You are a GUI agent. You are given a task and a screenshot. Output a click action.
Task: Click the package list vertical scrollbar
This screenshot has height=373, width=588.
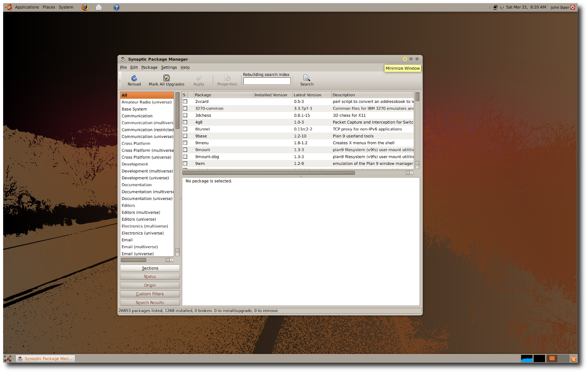pyautogui.click(x=417, y=96)
